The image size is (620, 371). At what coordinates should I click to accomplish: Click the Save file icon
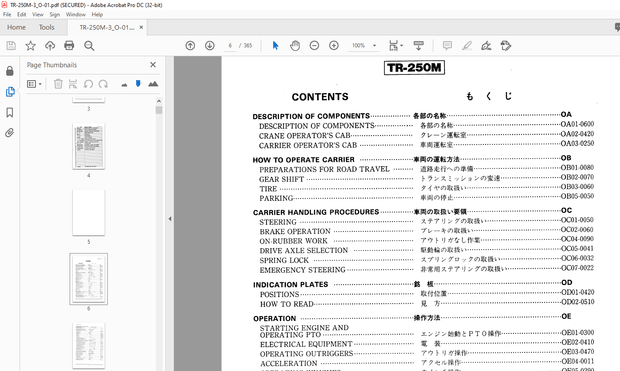click(11, 45)
